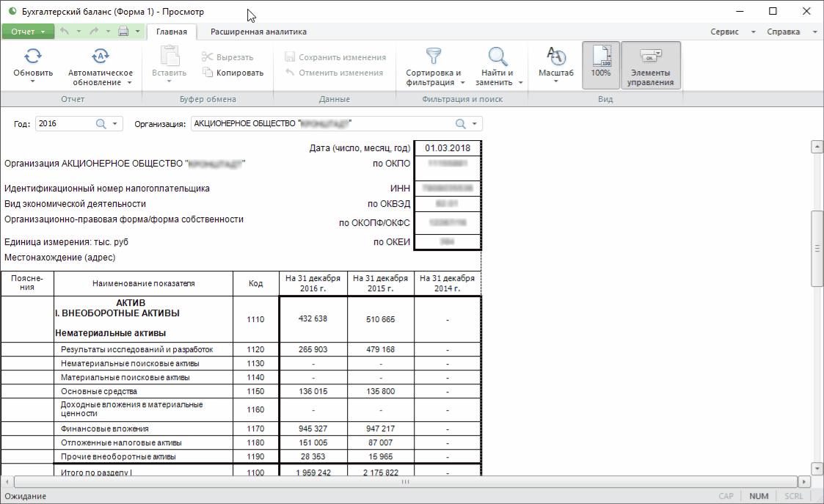Expand the Организация dropdown arrow
The width and height of the screenshot is (824, 504).
[475, 124]
